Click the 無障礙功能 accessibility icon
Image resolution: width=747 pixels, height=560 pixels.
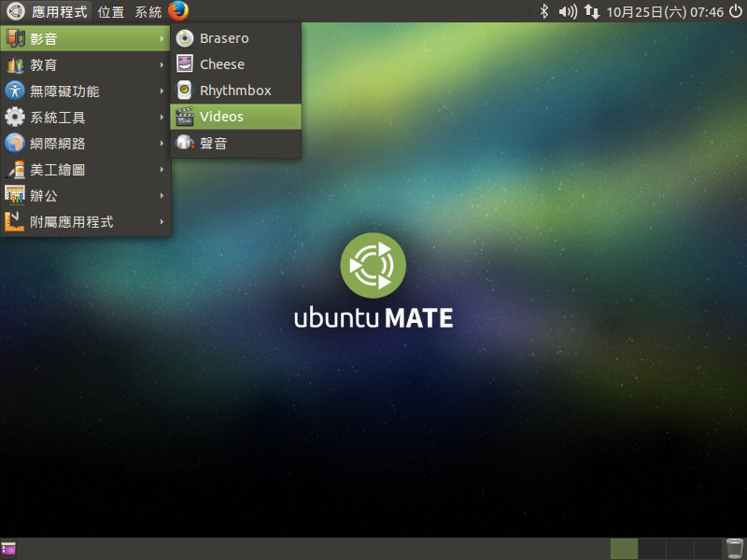click(15, 91)
